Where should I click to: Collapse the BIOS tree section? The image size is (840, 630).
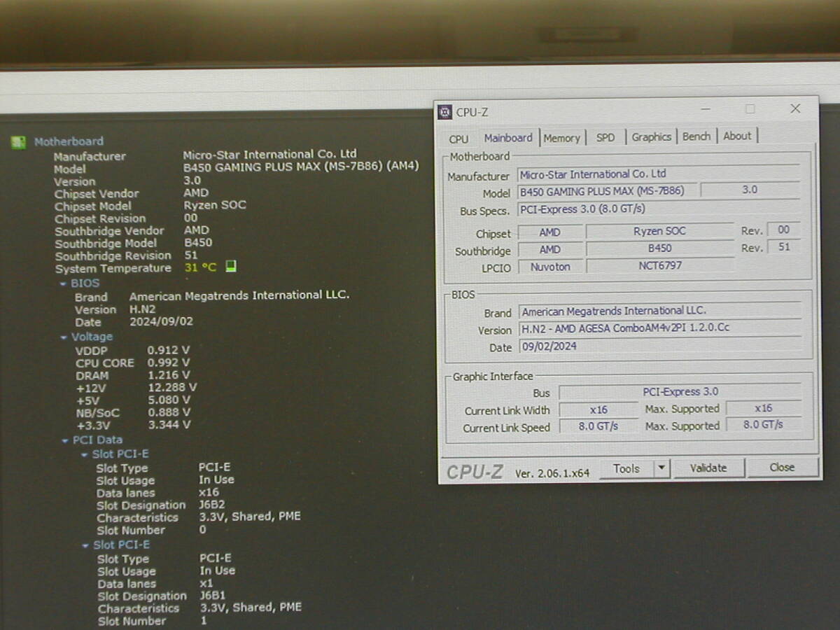[64, 283]
